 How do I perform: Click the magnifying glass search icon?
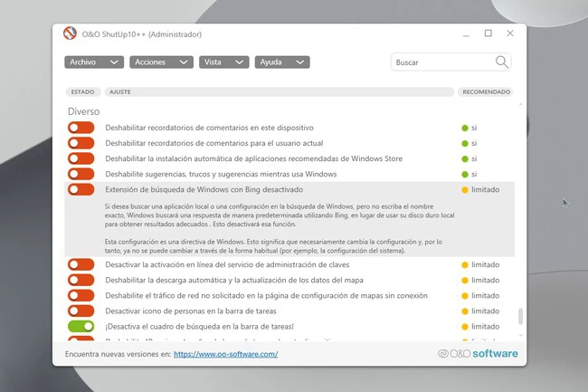tap(502, 62)
